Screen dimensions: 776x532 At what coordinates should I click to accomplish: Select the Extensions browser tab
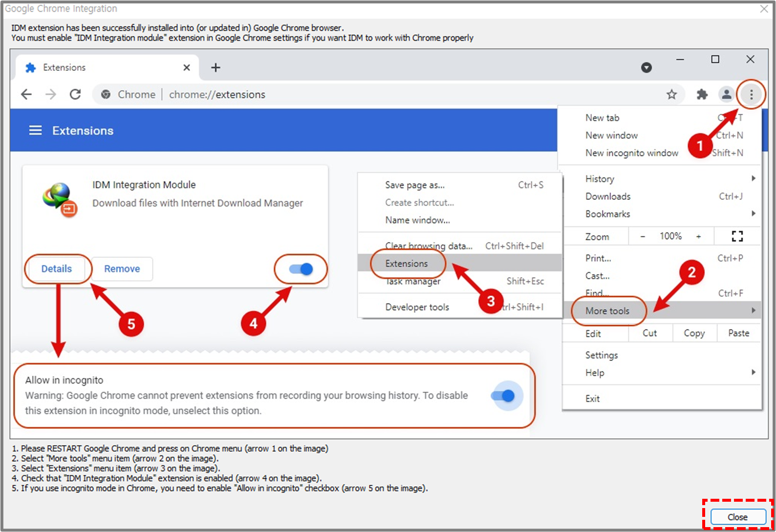pos(107,67)
